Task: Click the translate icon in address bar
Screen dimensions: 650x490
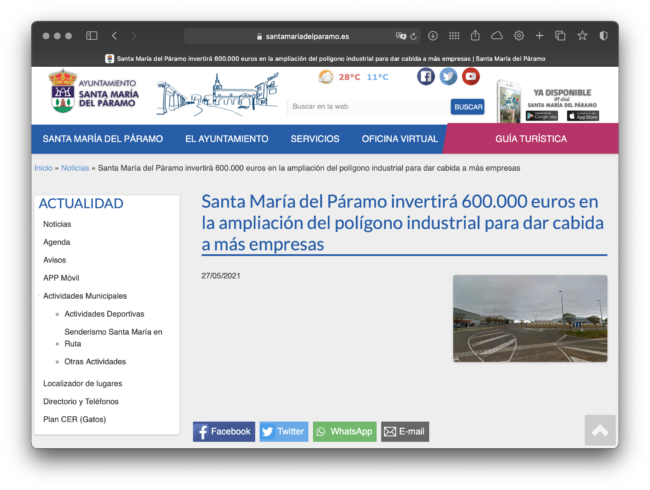Action: click(x=400, y=36)
